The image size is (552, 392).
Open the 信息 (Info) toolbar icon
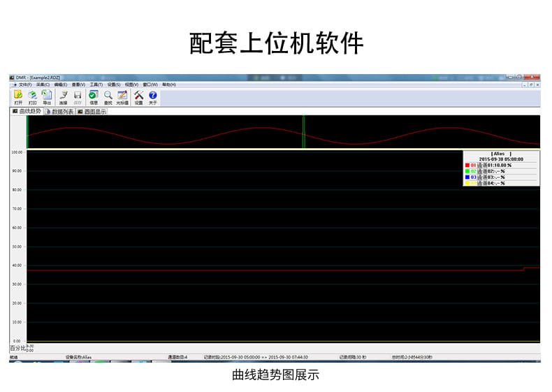coord(93,96)
